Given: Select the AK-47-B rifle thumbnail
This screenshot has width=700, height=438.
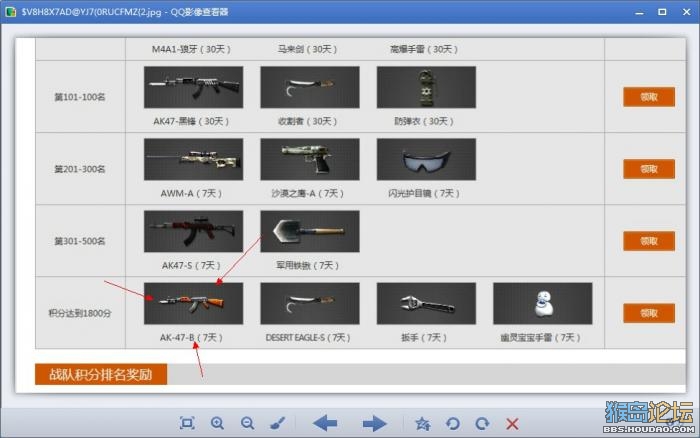Looking at the screenshot, I should pyautogui.click(x=193, y=303).
